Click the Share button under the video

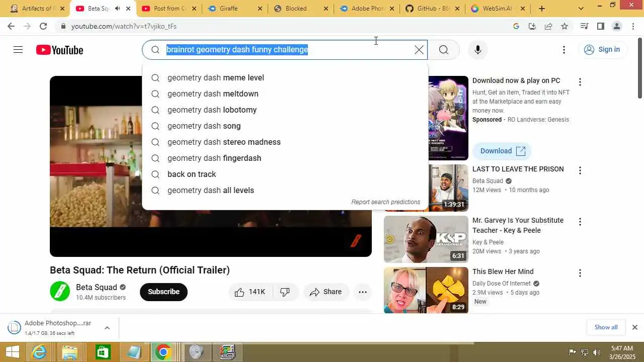(x=326, y=292)
